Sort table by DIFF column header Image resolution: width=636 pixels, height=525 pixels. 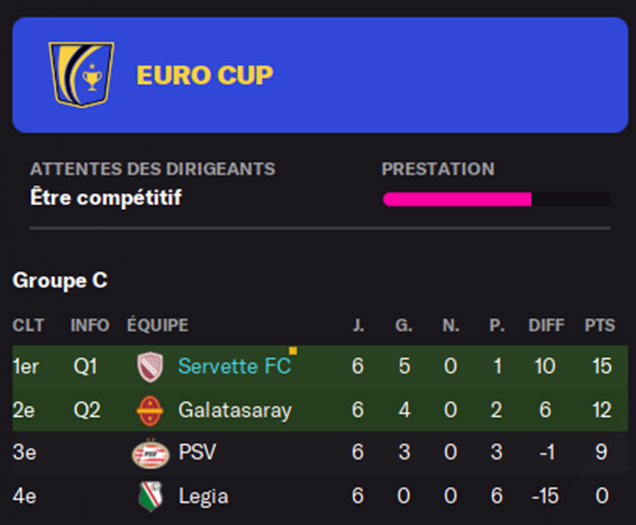546,325
